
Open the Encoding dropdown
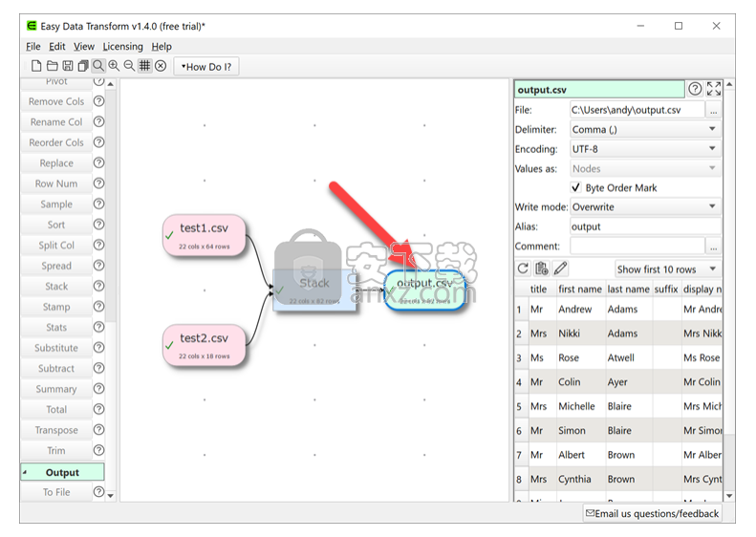(645, 149)
